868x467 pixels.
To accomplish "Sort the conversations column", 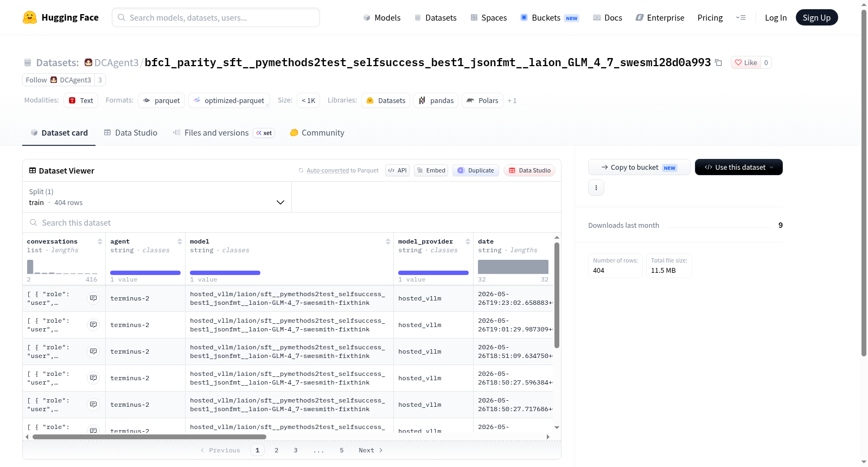I will coord(100,241).
